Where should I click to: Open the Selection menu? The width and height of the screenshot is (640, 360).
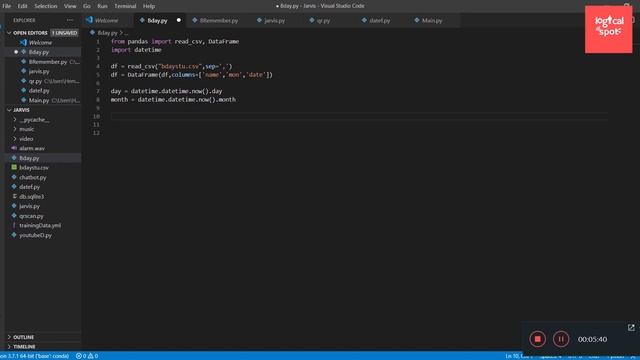[46, 6]
